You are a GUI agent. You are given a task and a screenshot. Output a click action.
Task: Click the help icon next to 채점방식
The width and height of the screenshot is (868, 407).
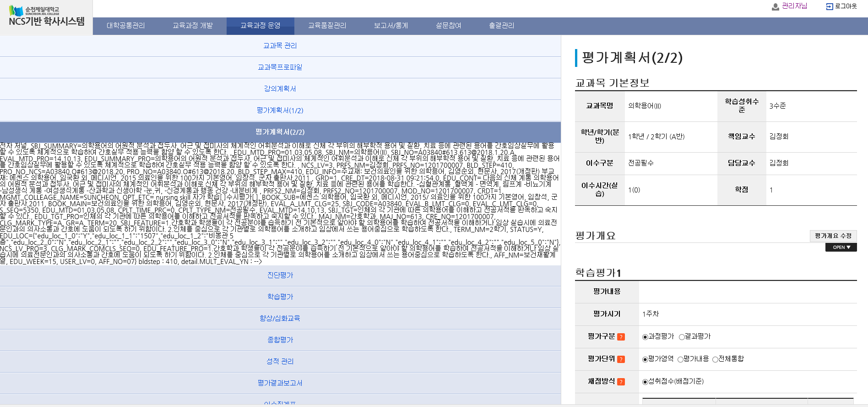[621, 382]
